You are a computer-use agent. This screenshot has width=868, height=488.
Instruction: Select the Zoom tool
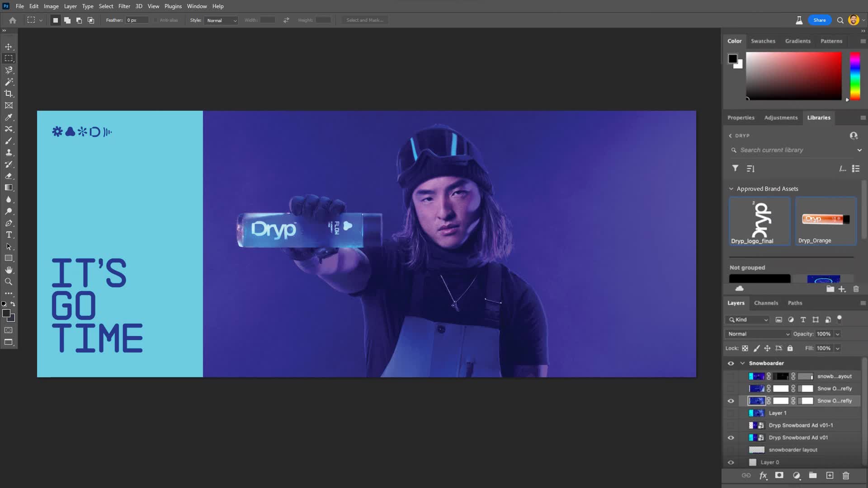(9, 282)
